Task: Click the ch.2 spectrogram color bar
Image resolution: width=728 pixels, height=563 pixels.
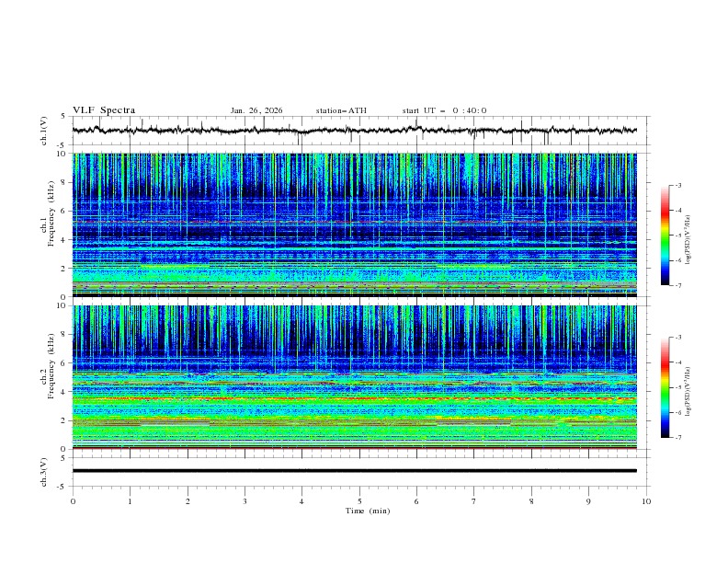Action: point(665,386)
